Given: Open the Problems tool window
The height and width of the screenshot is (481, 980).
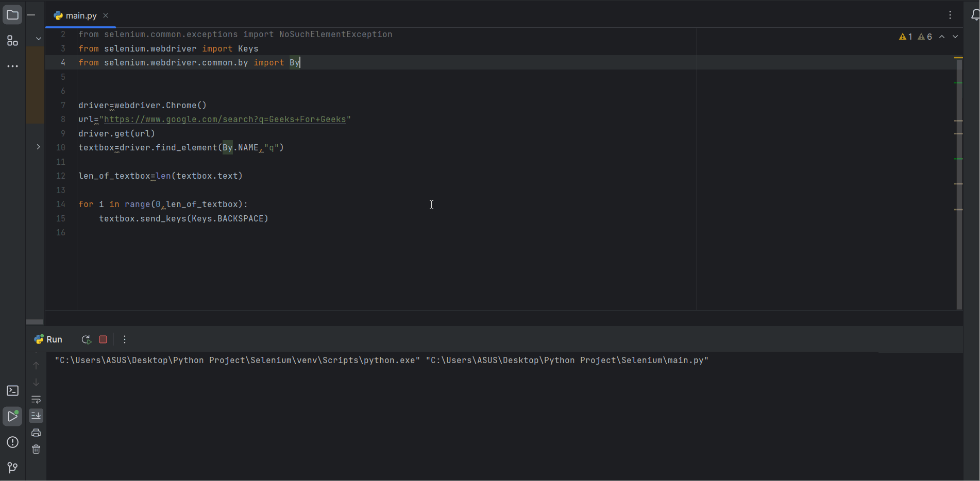Looking at the screenshot, I should (12, 442).
